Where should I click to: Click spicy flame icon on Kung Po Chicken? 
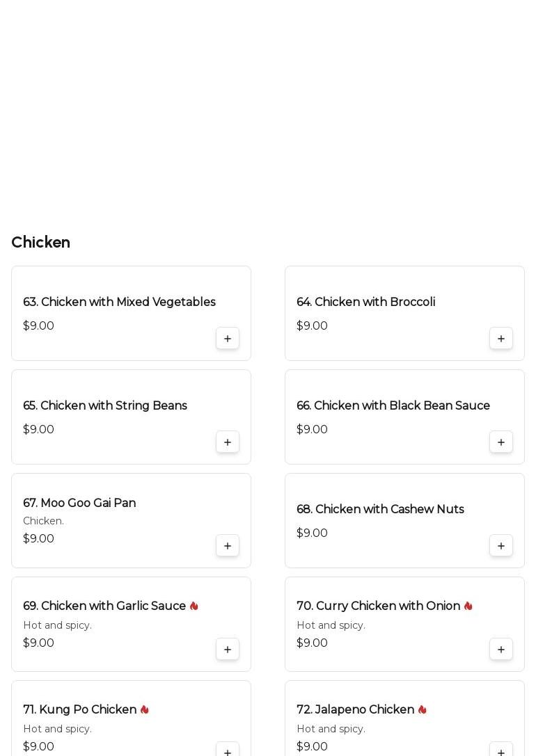(x=145, y=710)
